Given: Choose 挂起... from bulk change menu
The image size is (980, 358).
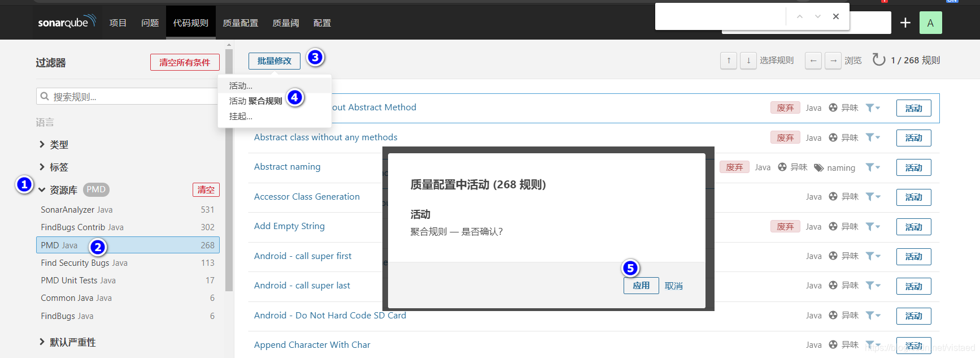Looking at the screenshot, I should [275, 117].
